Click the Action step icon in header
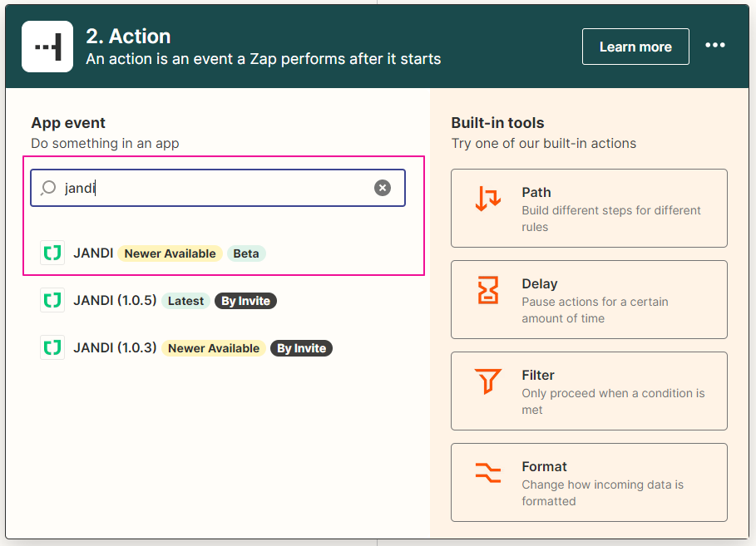Screen dimensions: 756x546 click(x=47, y=47)
